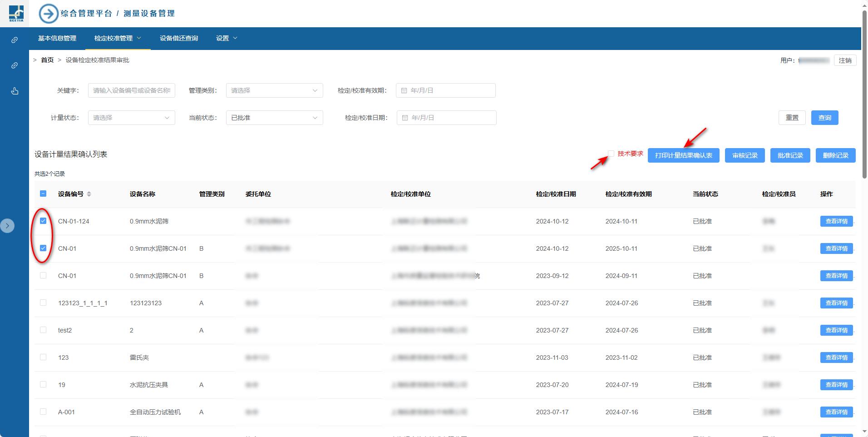Switch to the 基本信息管理 tab
Viewport: 868px width, 437px height.
click(x=57, y=38)
